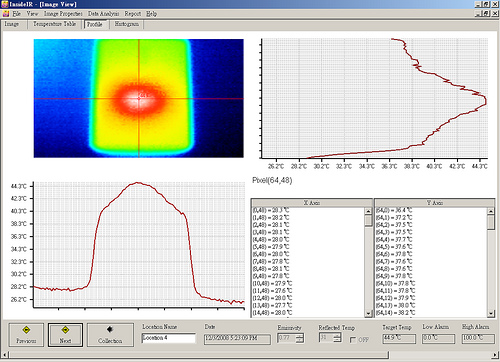Viewport: 500px width, 362px height.
Task: Restore the inner Image View window
Action: tap(486, 13)
